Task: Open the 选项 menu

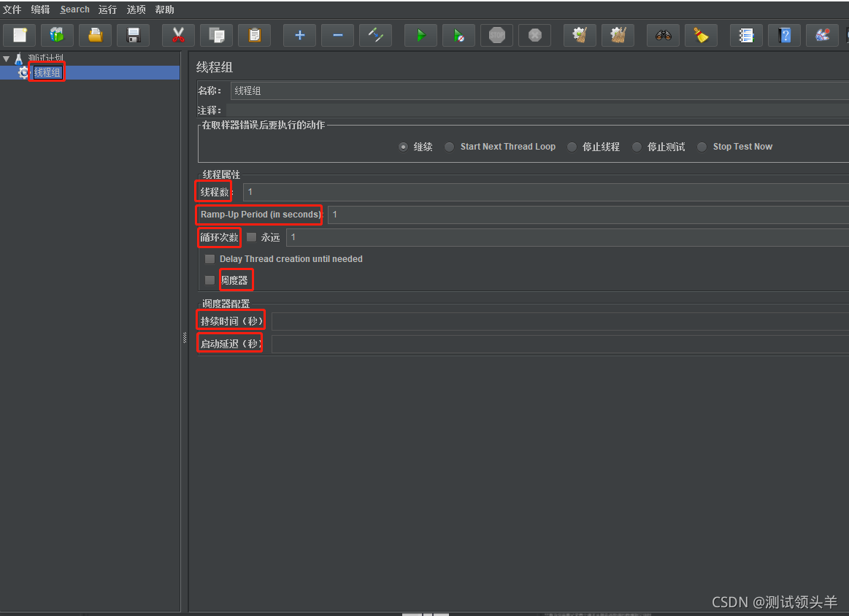Action: pos(136,9)
